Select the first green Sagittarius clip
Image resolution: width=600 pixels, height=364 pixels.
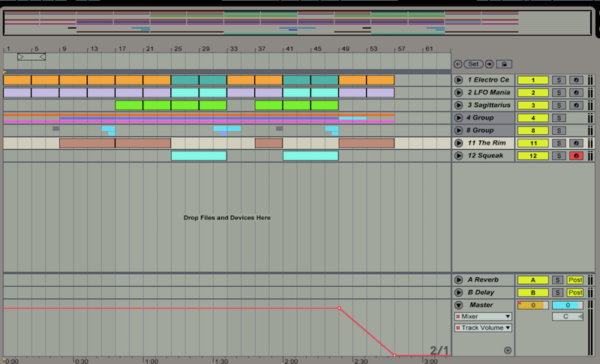[x=129, y=105]
